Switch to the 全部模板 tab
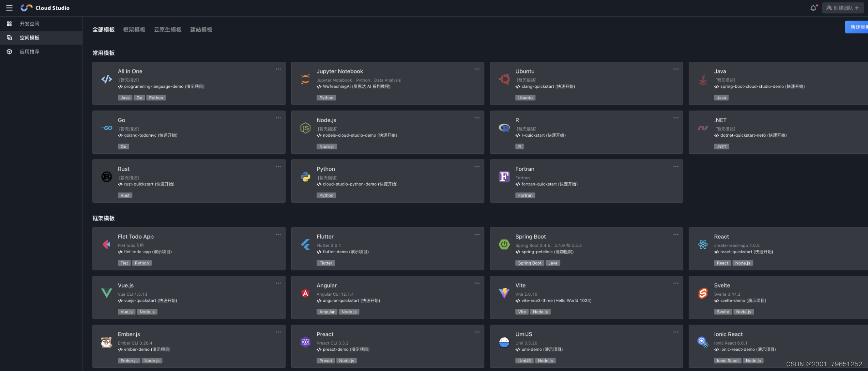The image size is (868, 371). click(104, 30)
